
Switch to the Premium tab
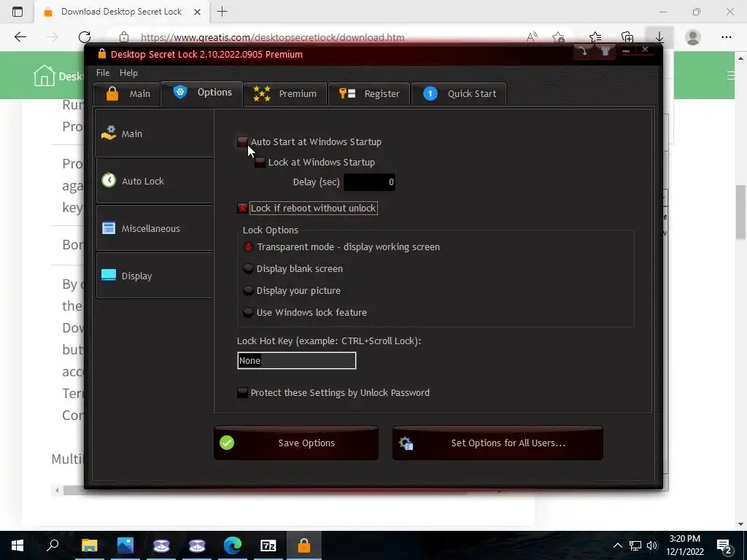(285, 94)
